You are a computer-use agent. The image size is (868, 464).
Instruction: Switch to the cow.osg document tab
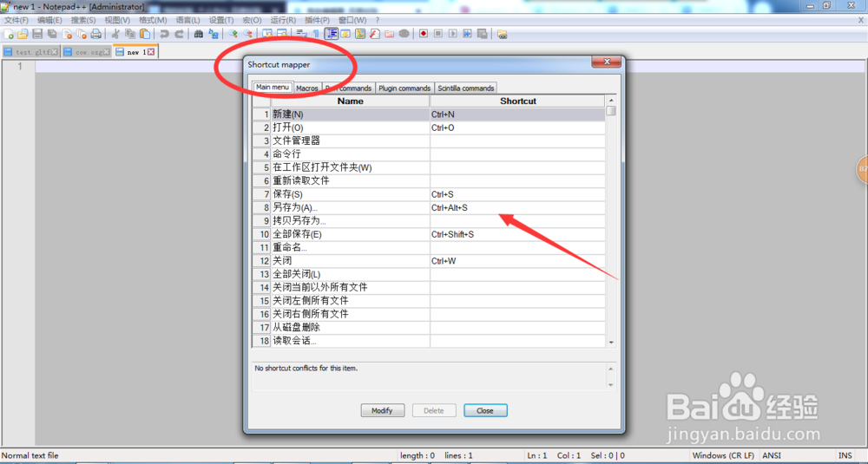pos(86,52)
